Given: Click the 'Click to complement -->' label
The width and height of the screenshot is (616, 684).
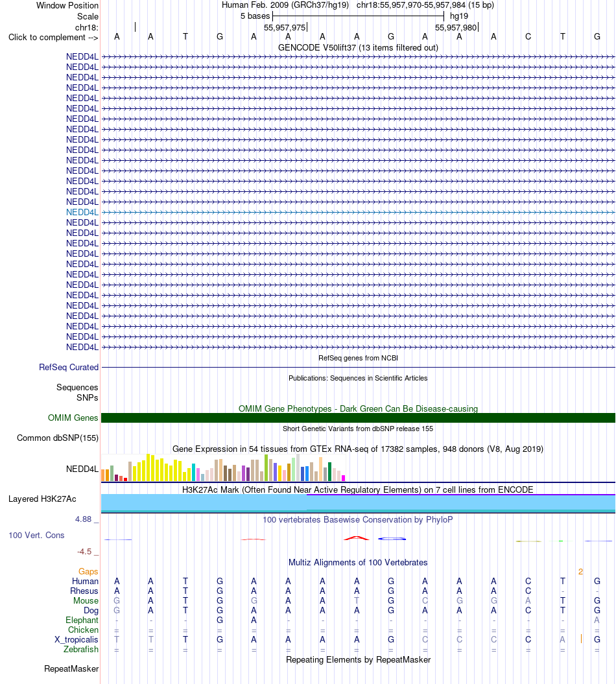Looking at the screenshot, I should pos(53,38).
